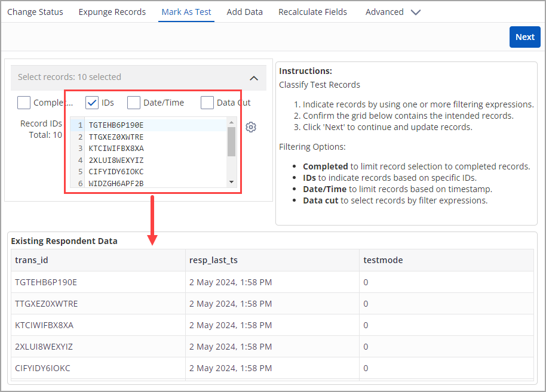Select ID line TGTEHB6P190E in the editor
The height and width of the screenshot is (392, 546).
click(116, 125)
